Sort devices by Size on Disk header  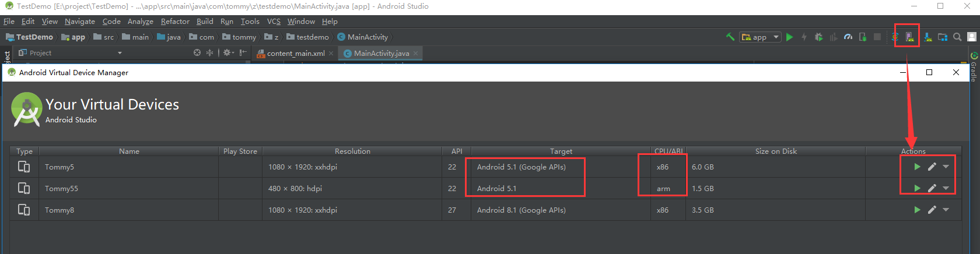click(x=776, y=151)
